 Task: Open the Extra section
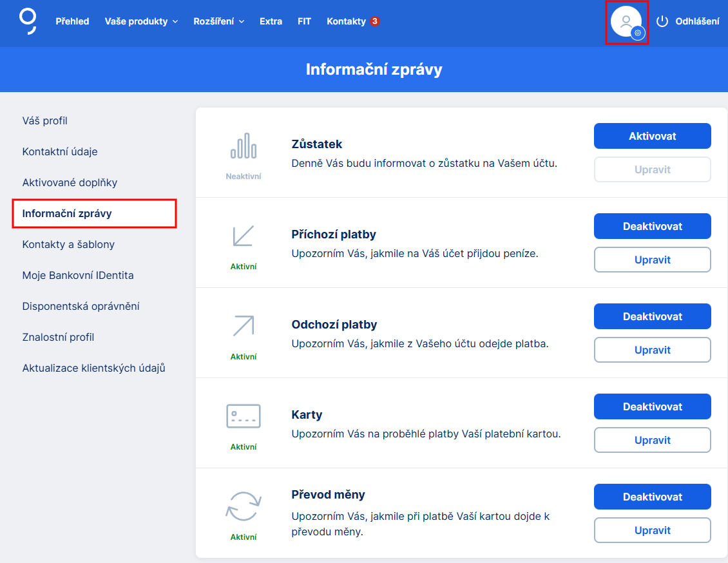point(271,21)
